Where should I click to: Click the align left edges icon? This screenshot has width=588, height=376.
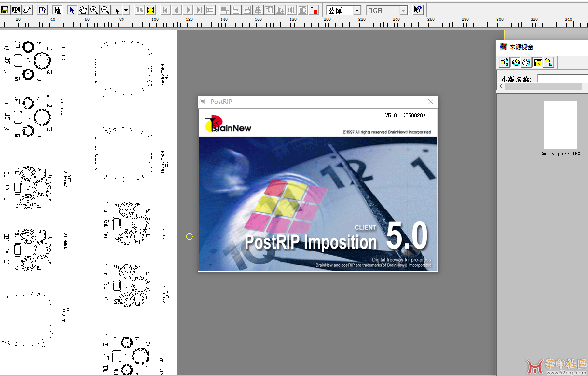click(x=236, y=10)
